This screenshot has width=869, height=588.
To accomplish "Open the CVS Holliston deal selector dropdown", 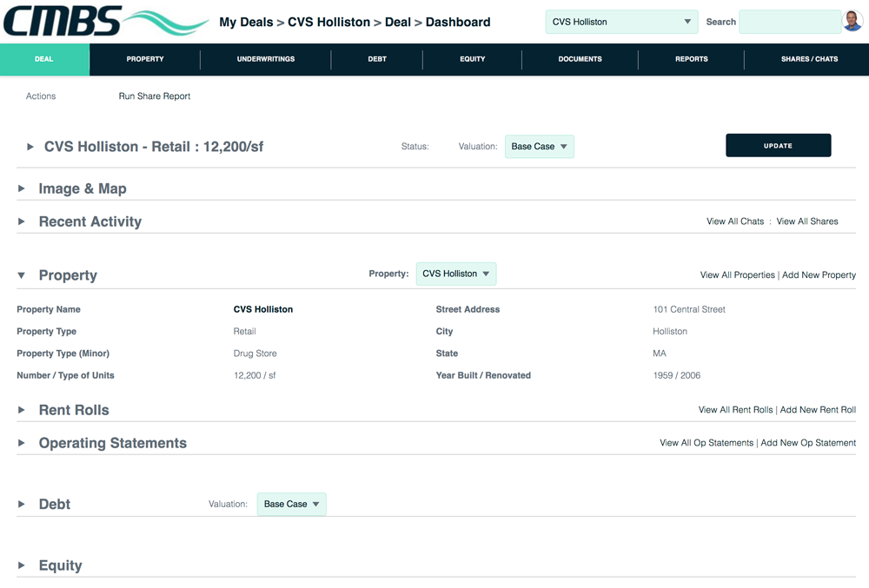I will (x=621, y=22).
